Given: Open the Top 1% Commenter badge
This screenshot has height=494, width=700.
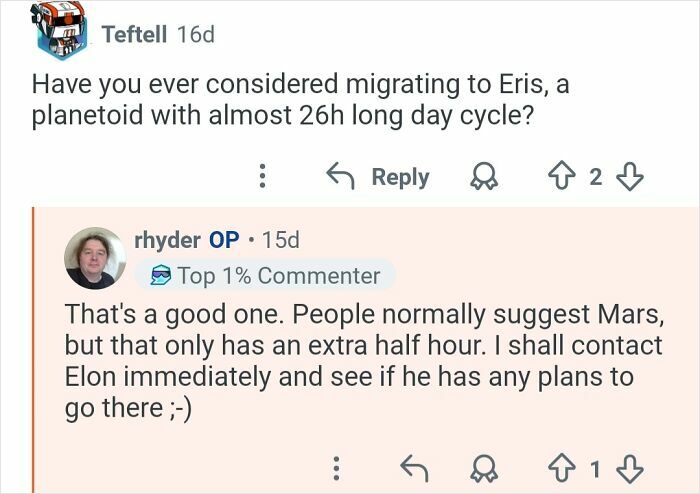Looking at the screenshot, I should (x=264, y=275).
